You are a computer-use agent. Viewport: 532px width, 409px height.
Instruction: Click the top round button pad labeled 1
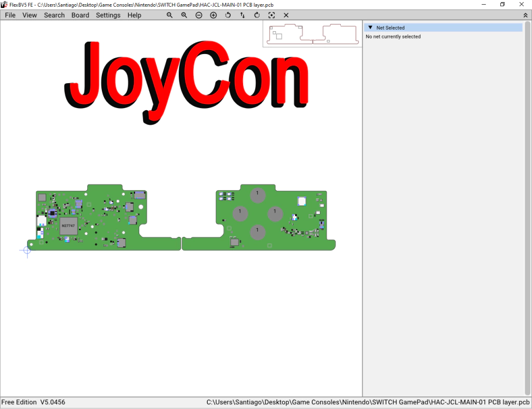click(258, 195)
